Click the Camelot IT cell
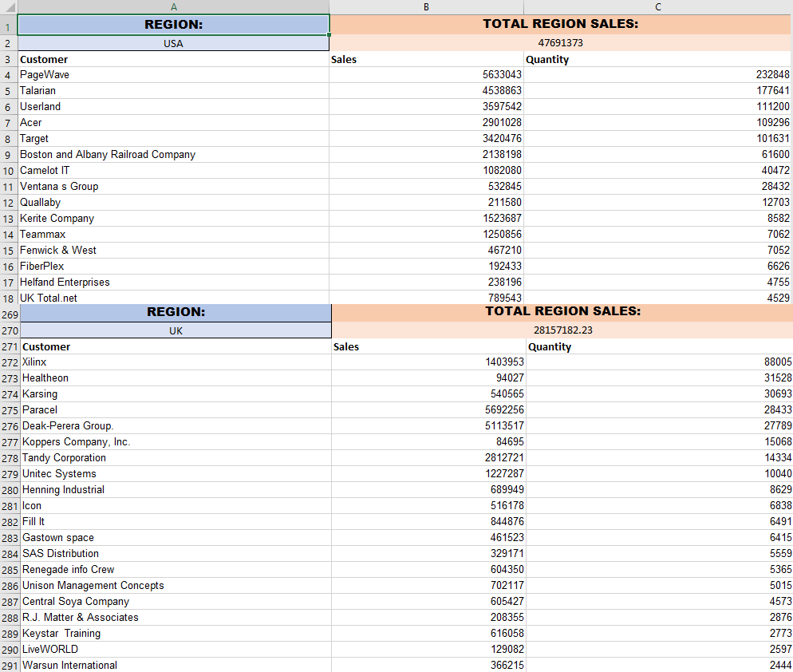 tap(173, 171)
